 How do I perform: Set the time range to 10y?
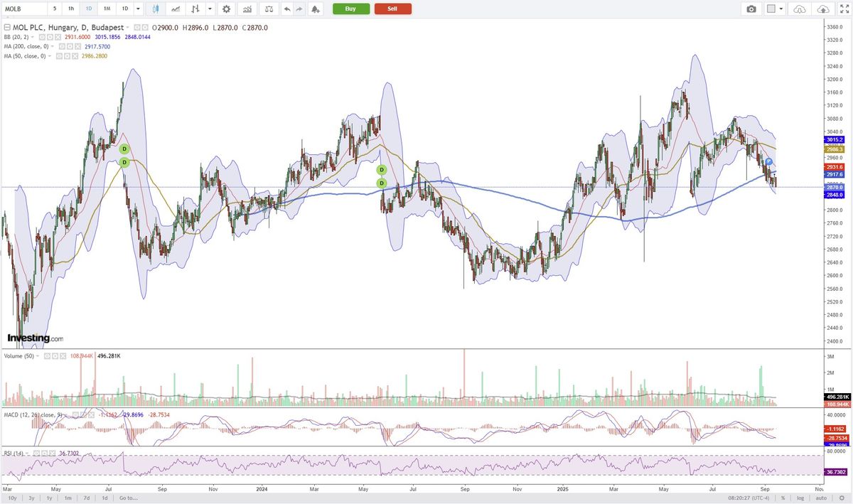[x=12, y=498]
